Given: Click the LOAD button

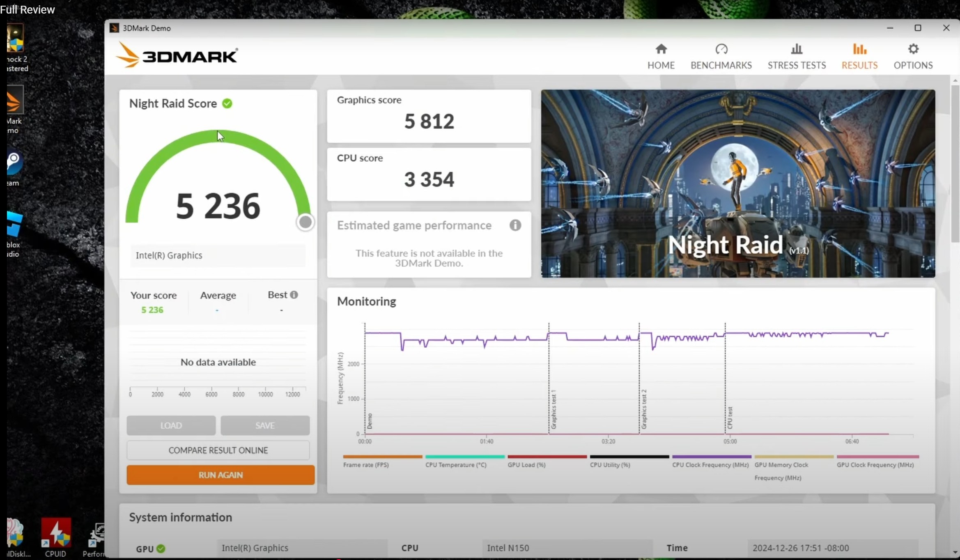Looking at the screenshot, I should pyautogui.click(x=171, y=425).
